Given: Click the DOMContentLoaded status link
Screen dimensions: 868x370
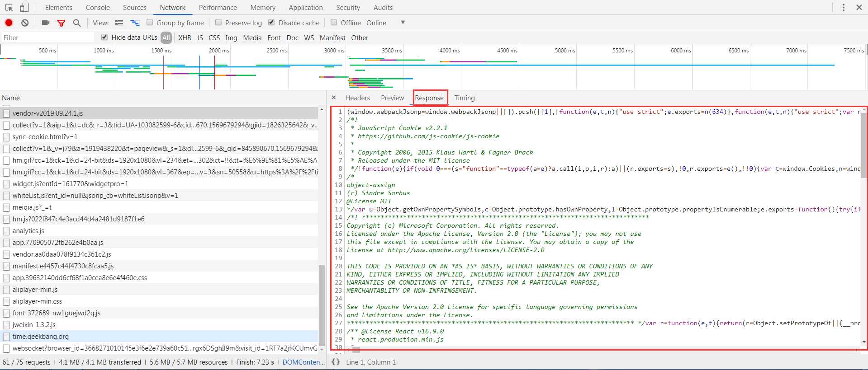Looking at the screenshot, I should click(x=304, y=362).
